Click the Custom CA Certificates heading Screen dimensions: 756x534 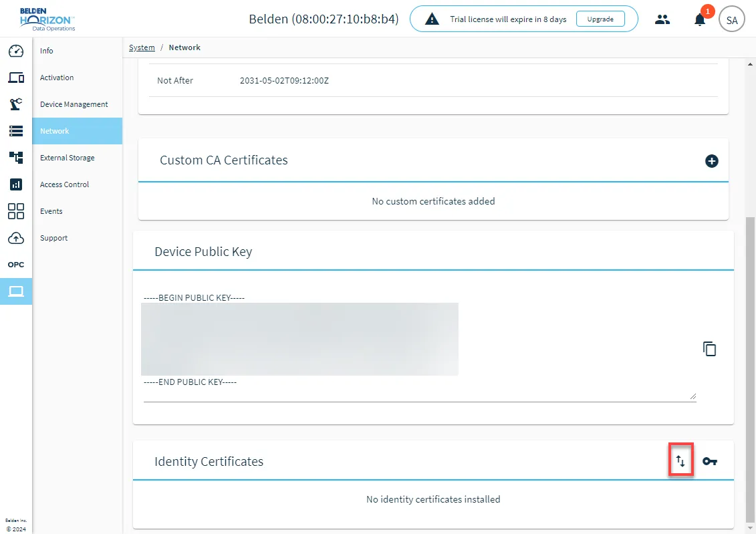pos(224,160)
